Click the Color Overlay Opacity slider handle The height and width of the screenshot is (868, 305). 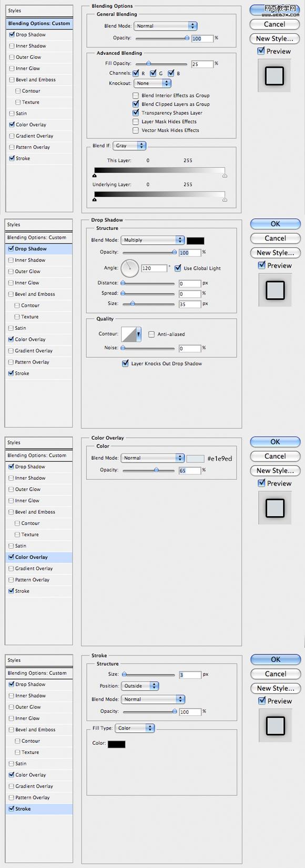[156, 470]
